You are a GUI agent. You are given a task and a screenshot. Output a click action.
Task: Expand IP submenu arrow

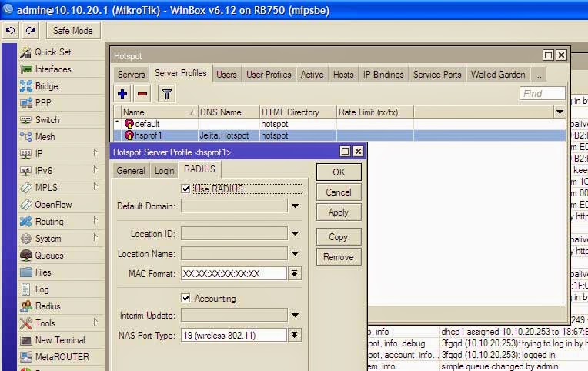click(x=95, y=152)
